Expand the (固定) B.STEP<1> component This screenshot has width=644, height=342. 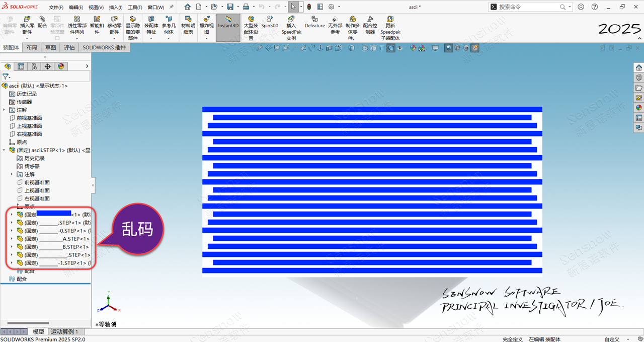pyautogui.click(x=12, y=247)
